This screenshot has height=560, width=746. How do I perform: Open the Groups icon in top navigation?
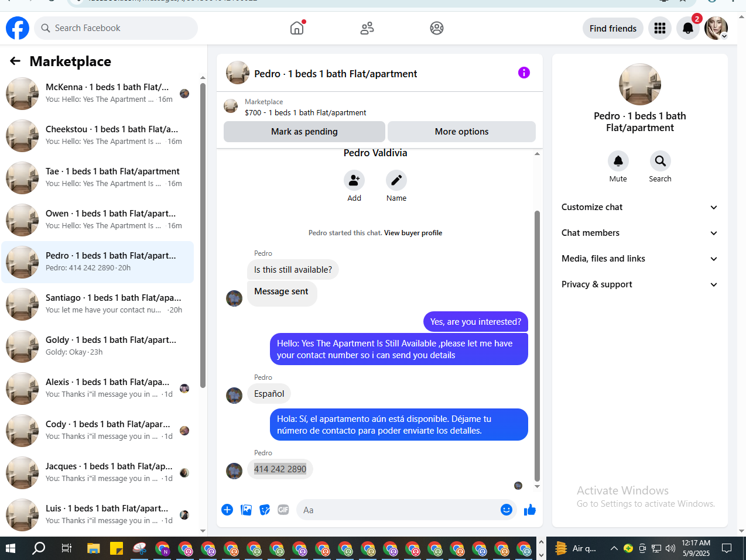point(437,28)
